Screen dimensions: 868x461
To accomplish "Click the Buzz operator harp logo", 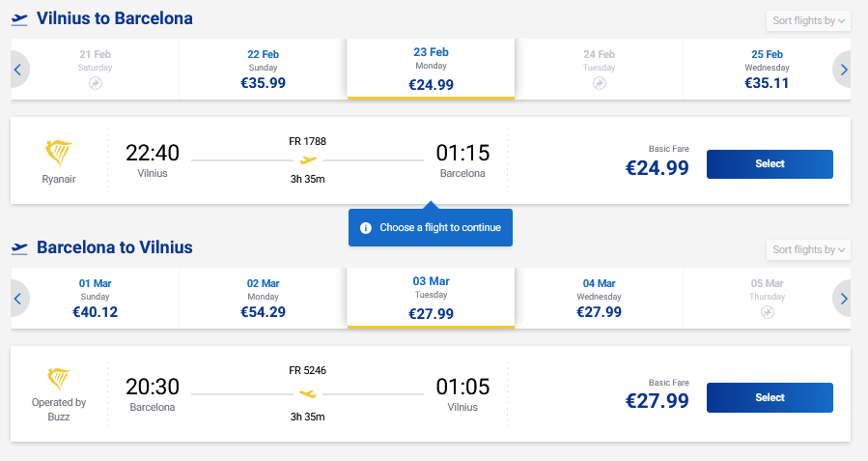I will 59,378.
